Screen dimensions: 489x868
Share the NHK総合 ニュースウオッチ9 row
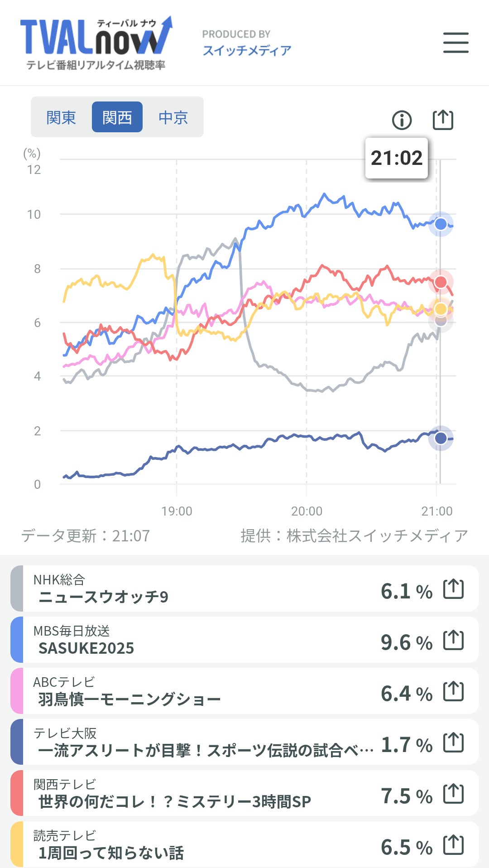point(453,589)
